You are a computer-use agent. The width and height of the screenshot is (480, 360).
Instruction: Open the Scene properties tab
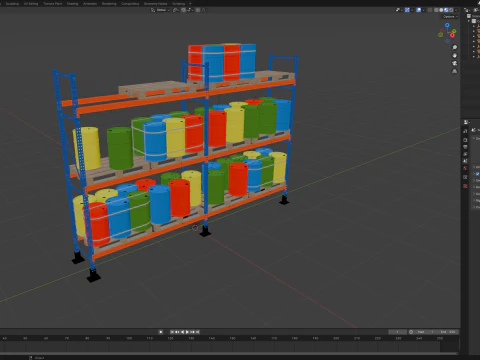(465, 161)
